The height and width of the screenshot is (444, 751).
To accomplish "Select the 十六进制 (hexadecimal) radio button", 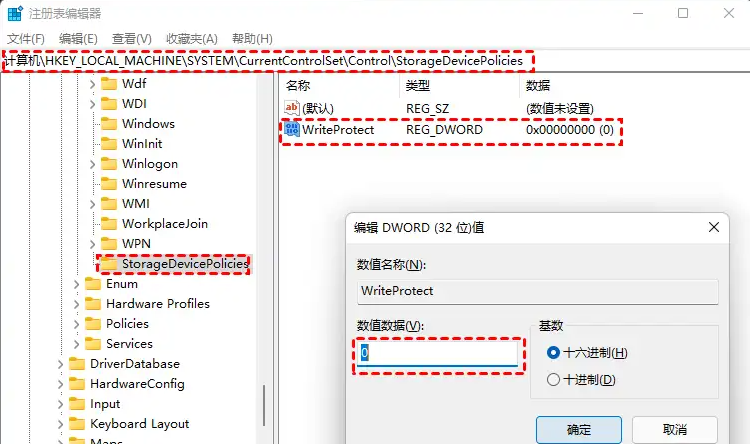I will pos(553,353).
